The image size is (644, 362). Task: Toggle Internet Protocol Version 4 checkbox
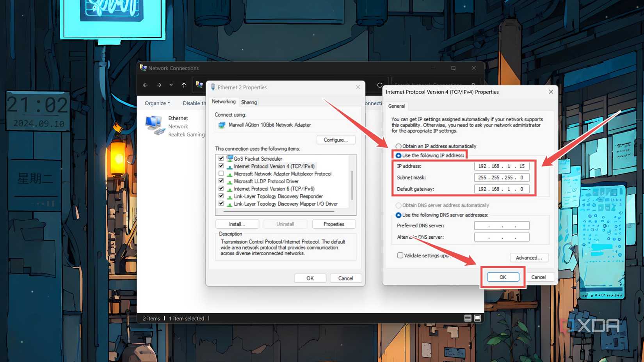point(221,166)
